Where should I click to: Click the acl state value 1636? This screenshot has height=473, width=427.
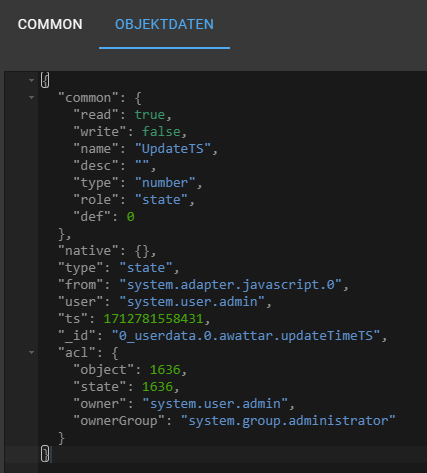coord(157,387)
